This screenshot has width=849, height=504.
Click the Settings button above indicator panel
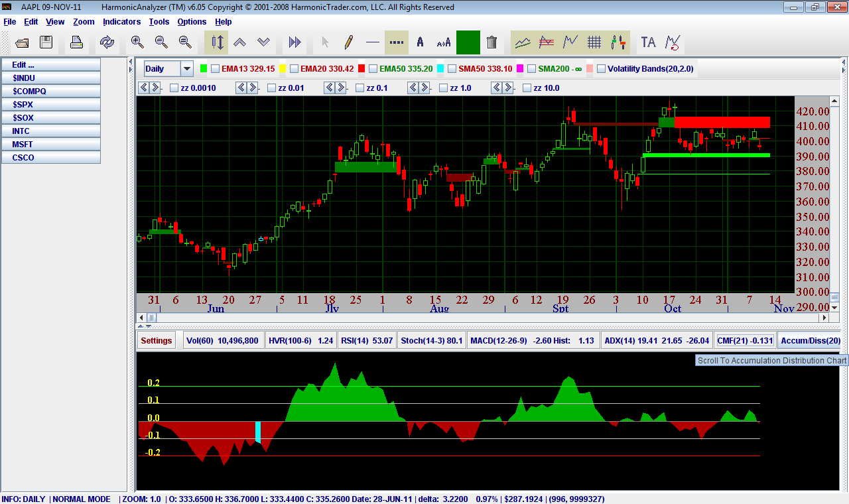157,340
